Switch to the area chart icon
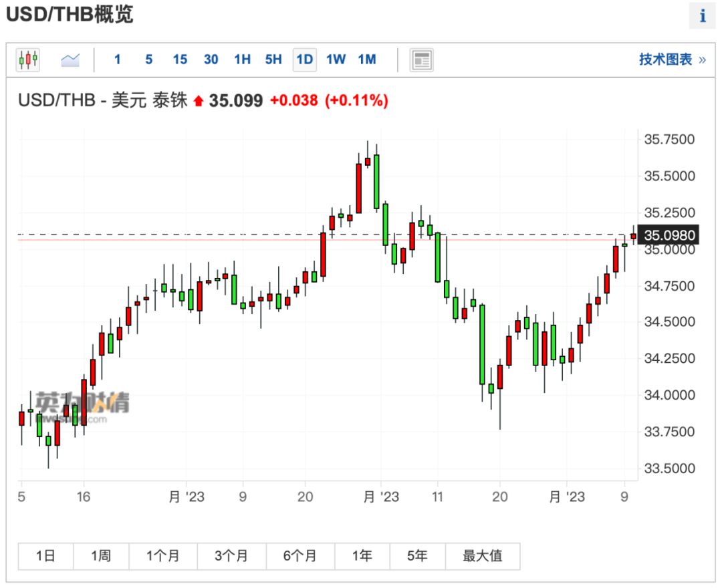 [70, 59]
